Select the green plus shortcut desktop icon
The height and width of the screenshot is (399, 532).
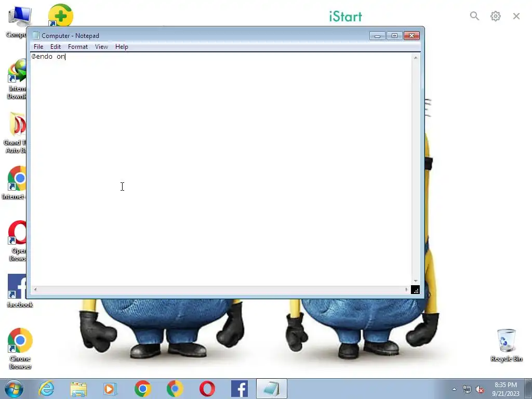pyautogui.click(x=60, y=15)
